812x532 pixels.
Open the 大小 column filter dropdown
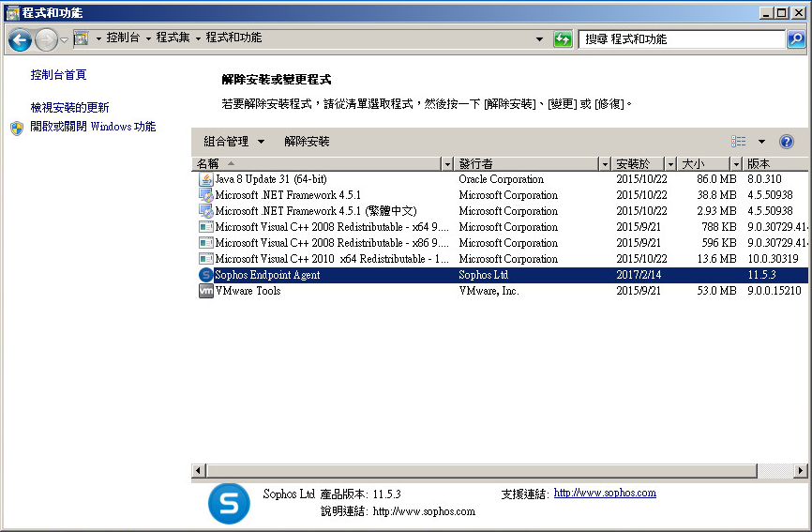coord(736,164)
